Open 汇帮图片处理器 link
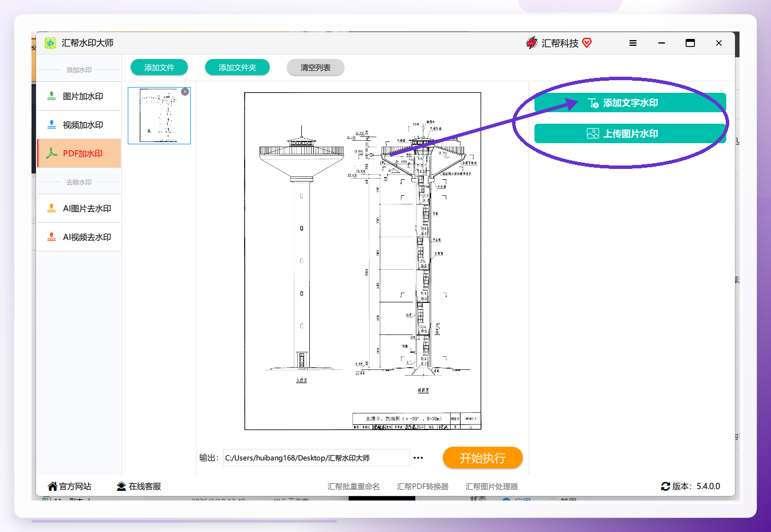 [x=491, y=486]
